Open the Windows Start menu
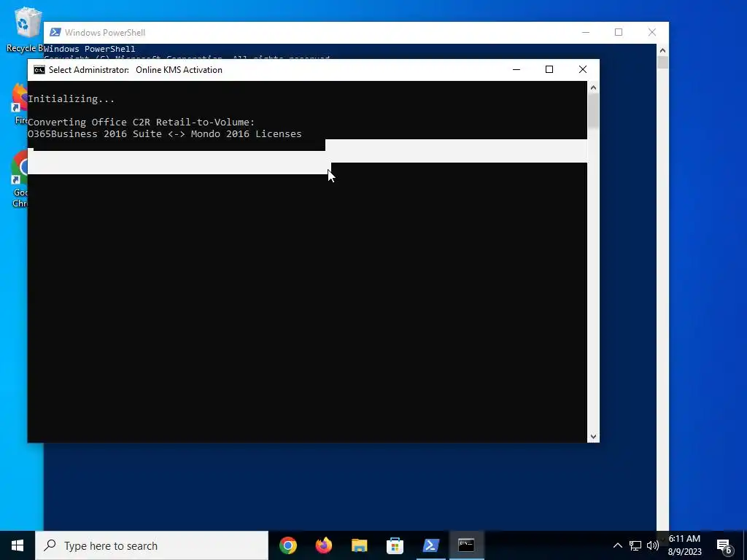Image resolution: width=747 pixels, height=560 pixels. (x=18, y=545)
